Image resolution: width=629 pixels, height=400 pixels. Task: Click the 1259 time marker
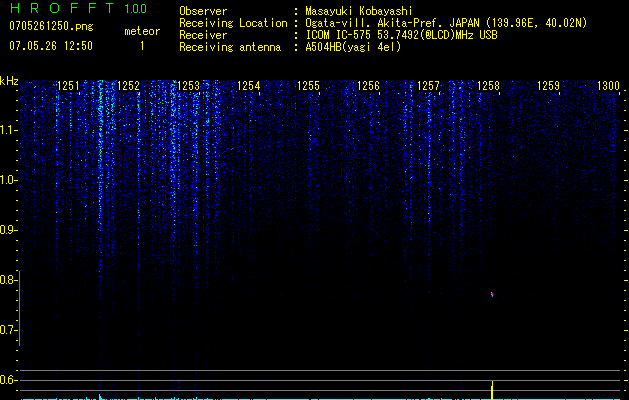coord(548,86)
